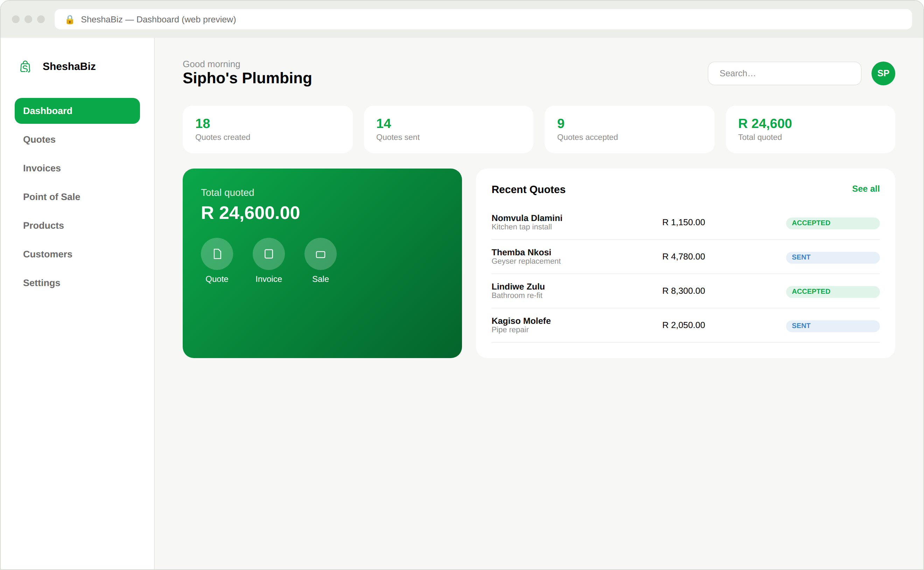Click the Recent Quotes heading
The height and width of the screenshot is (570, 924).
click(x=528, y=190)
